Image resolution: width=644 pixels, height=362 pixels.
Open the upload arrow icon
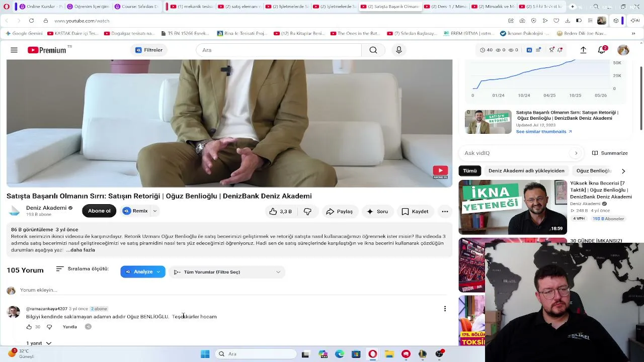click(583, 50)
